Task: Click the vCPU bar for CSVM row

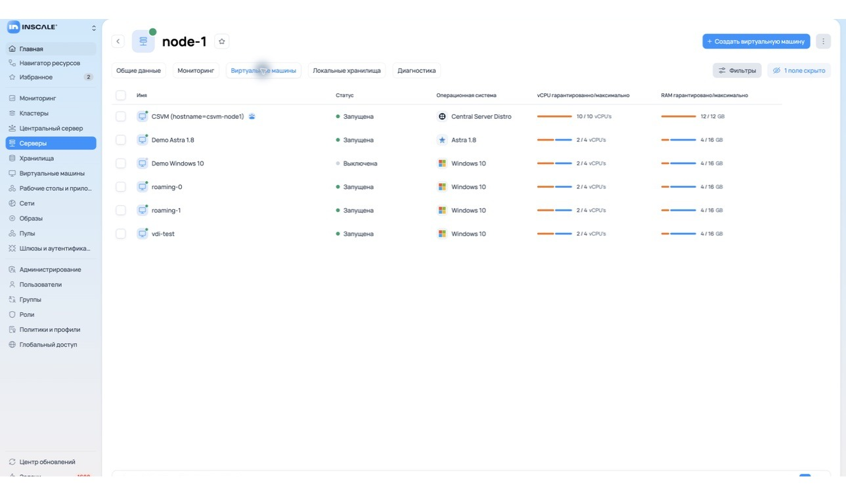Action: tap(554, 116)
